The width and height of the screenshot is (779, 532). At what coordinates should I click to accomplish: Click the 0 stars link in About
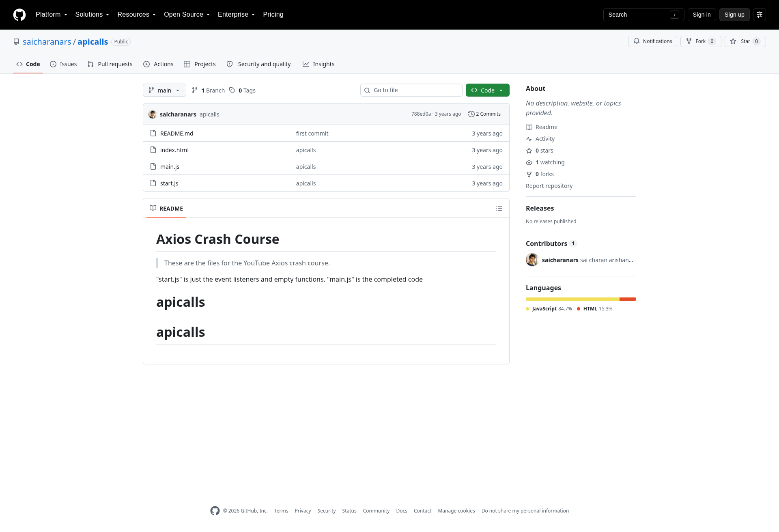[540, 151]
